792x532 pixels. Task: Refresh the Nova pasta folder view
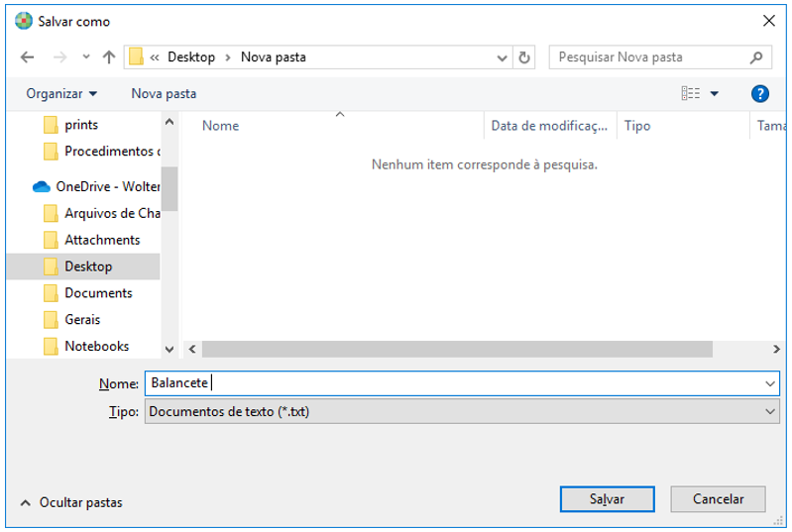[x=524, y=57]
